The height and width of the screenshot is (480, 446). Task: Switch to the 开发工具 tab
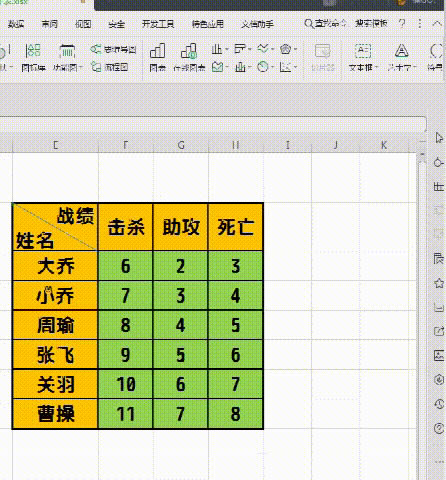coord(158,24)
